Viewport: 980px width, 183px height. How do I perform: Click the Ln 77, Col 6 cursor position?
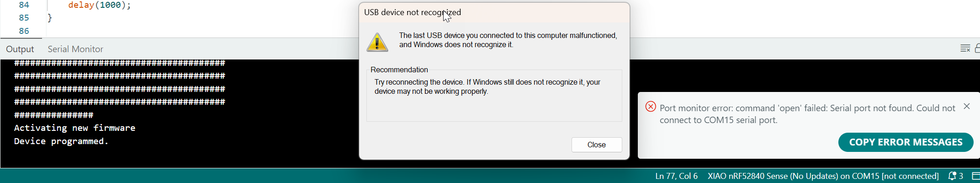[676, 176]
